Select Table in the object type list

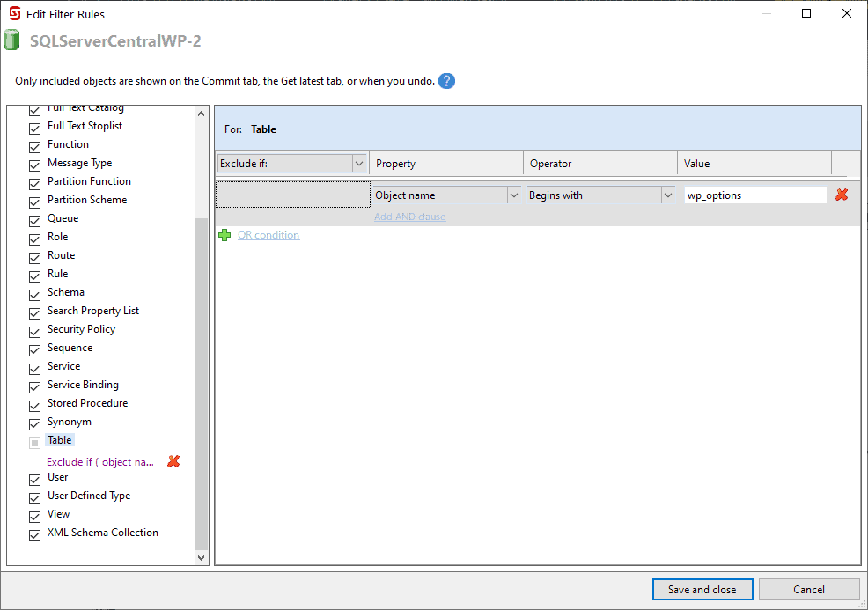pos(60,440)
